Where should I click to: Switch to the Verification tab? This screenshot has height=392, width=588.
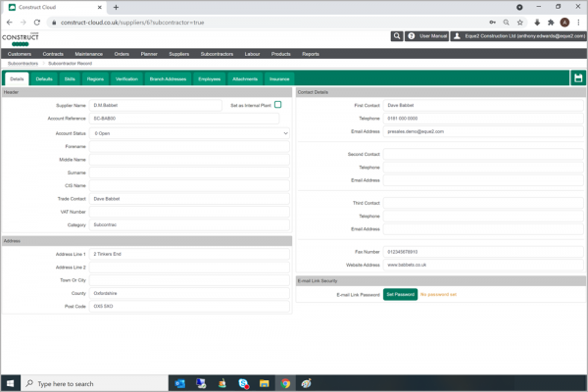(x=126, y=77)
